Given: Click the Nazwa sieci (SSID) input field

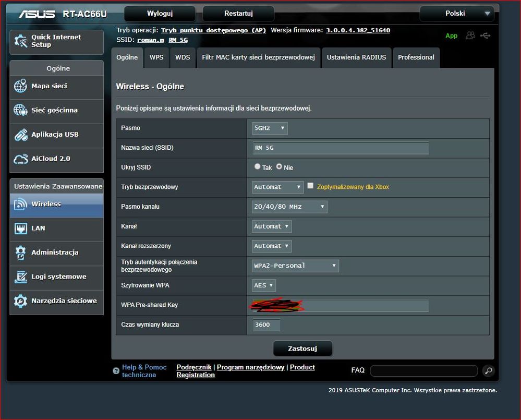Looking at the screenshot, I should tap(340, 148).
